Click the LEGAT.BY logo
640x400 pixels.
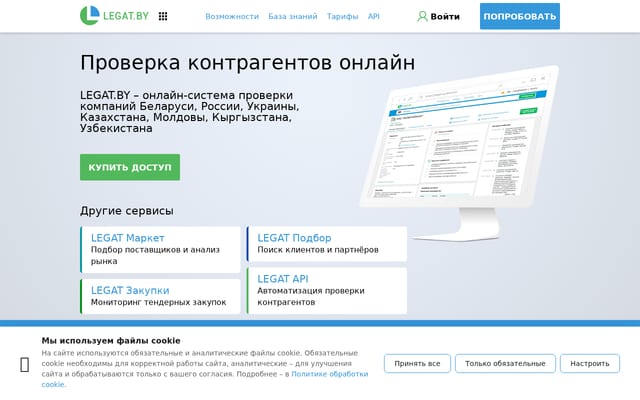[x=114, y=16]
